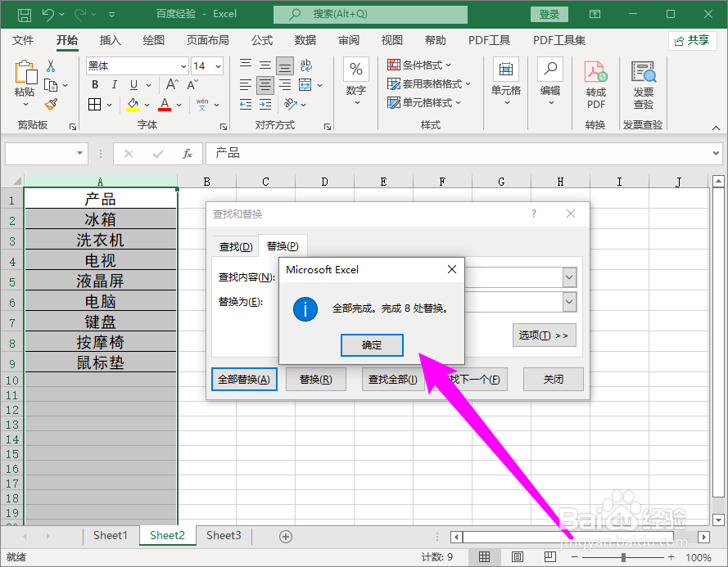Click the Save icon in title bar
This screenshot has width=728, height=567.
pyautogui.click(x=24, y=15)
